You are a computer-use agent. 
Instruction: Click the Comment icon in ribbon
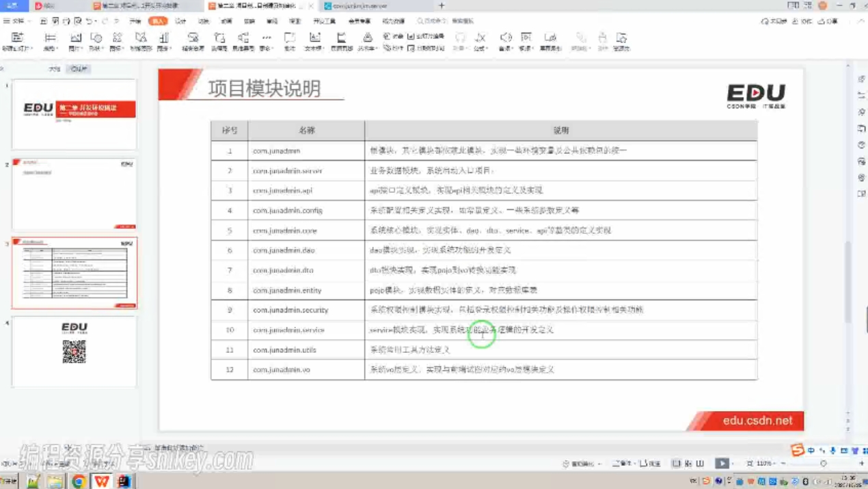tap(290, 38)
